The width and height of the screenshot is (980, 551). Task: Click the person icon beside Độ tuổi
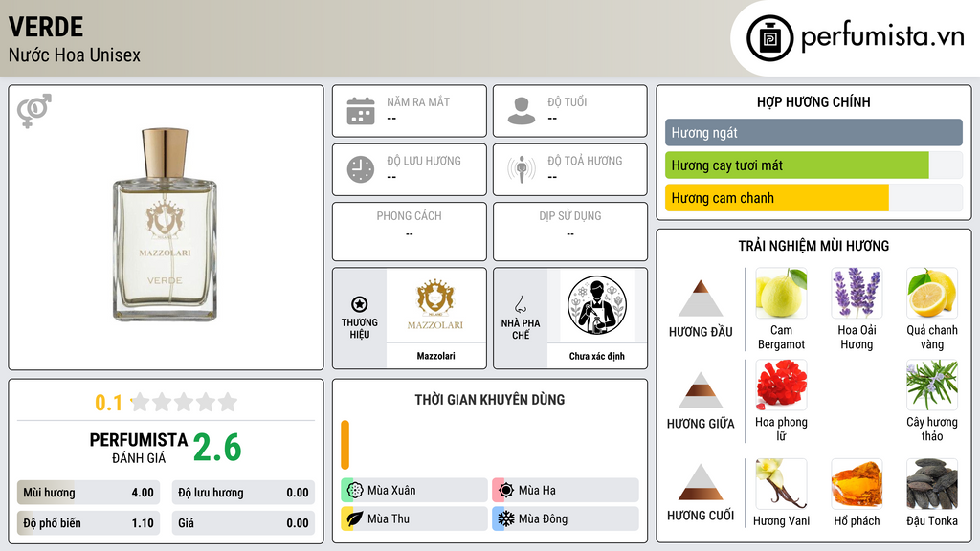[522, 111]
